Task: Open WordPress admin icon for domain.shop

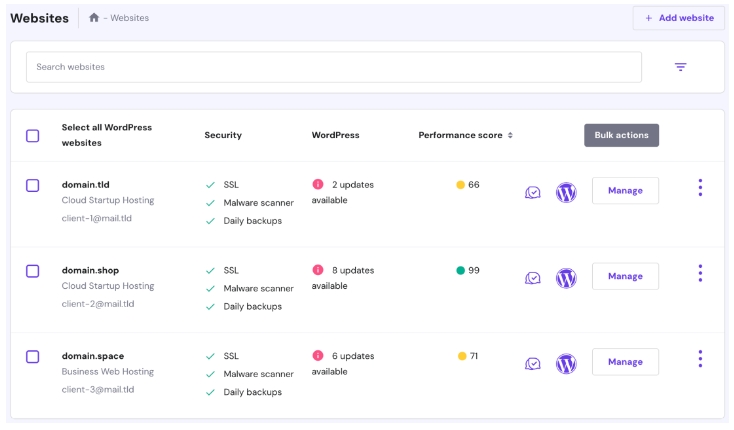Action: (566, 277)
